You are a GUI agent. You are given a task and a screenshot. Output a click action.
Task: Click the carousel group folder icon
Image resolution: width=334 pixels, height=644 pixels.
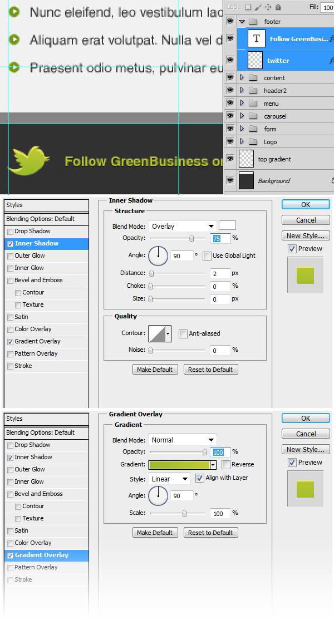(253, 116)
